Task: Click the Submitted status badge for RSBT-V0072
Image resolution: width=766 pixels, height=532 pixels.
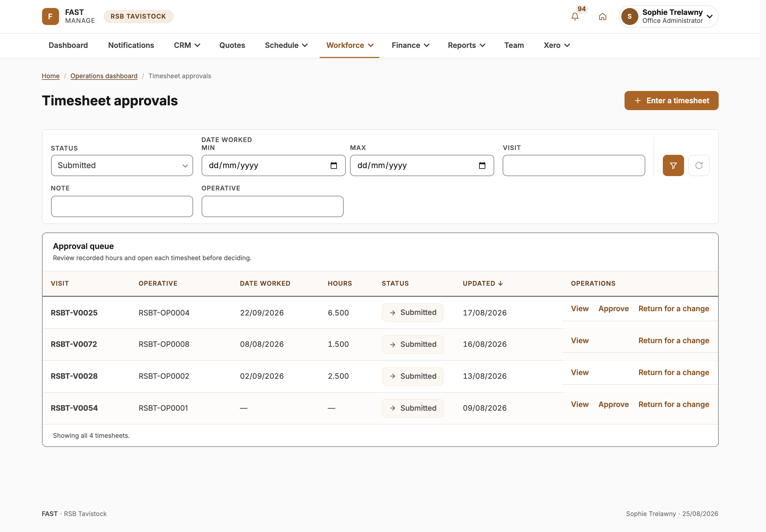Action: coord(412,344)
